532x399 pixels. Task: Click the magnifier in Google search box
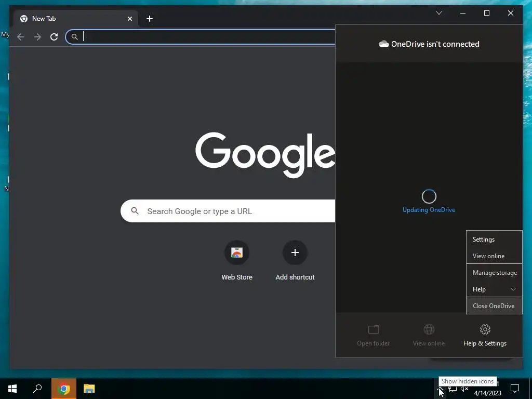click(135, 211)
